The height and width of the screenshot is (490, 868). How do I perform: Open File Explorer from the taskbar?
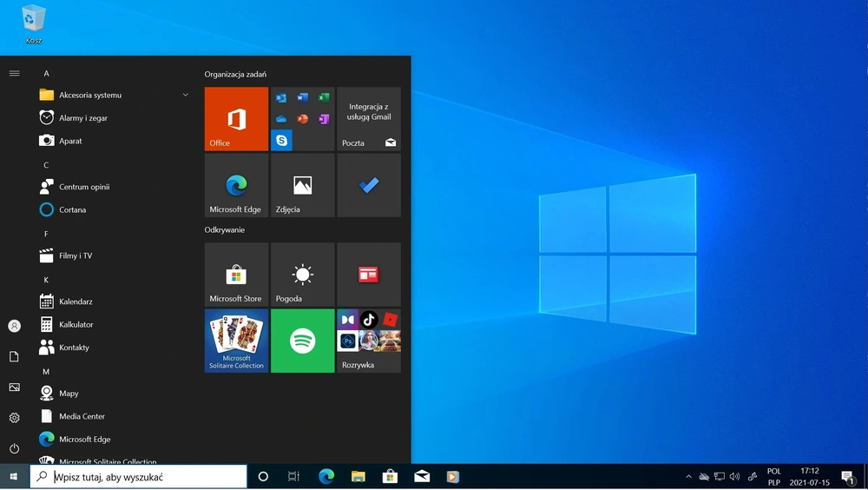tap(358, 477)
